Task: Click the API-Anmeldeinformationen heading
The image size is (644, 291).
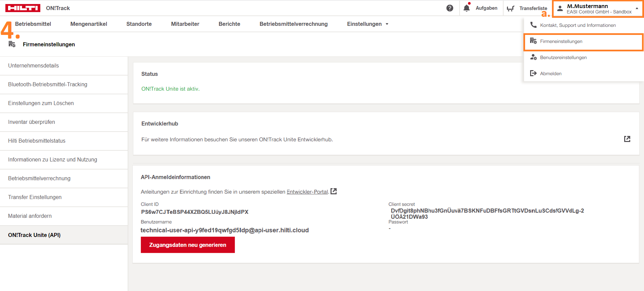Action: (x=175, y=177)
